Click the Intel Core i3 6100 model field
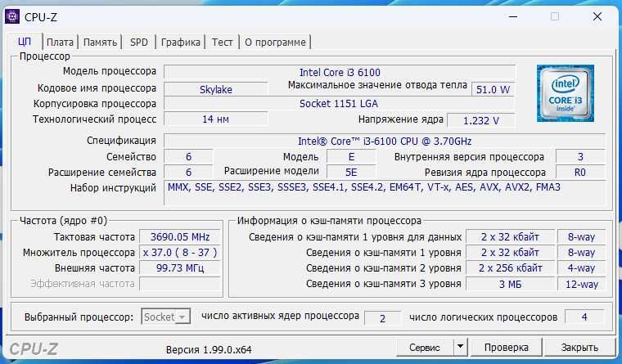The height and width of the screenshot is (364, 622). coord(340,72)
